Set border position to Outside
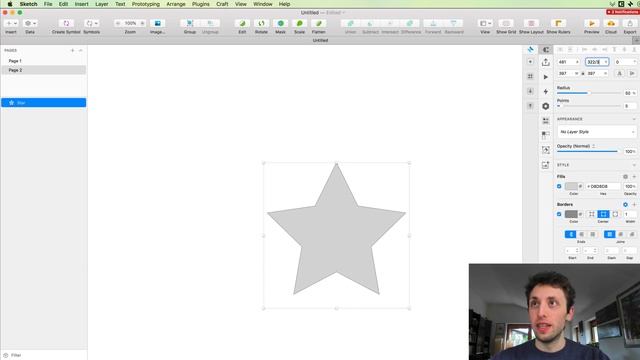Image resolution: width=640 pixels, height=360 pixels. pos(615,214)
